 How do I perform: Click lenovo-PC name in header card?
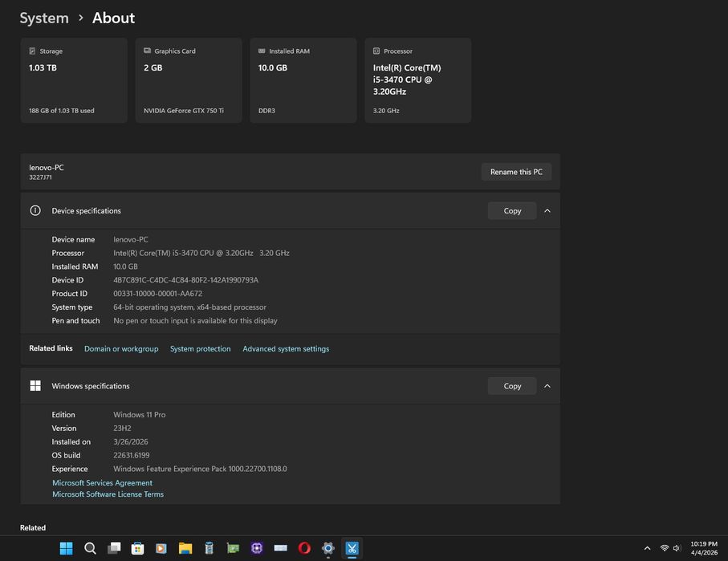[x=47, y=167]
